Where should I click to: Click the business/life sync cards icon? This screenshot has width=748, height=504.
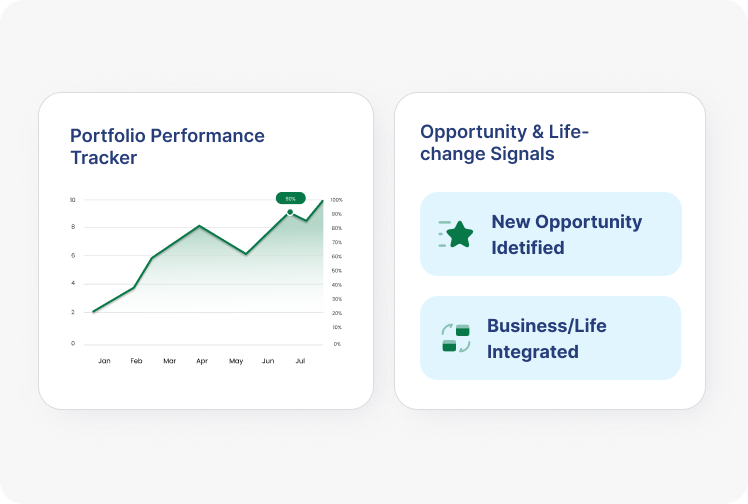456,338
